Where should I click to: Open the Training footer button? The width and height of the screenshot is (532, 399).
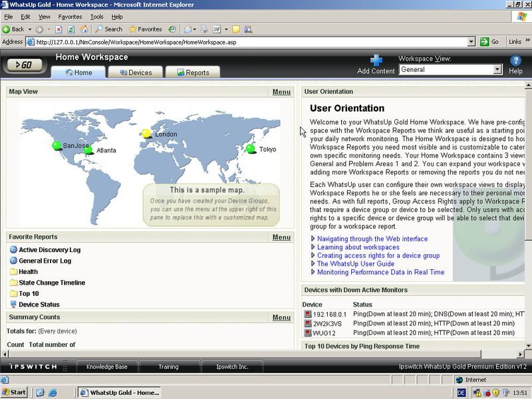coord(169,367)
